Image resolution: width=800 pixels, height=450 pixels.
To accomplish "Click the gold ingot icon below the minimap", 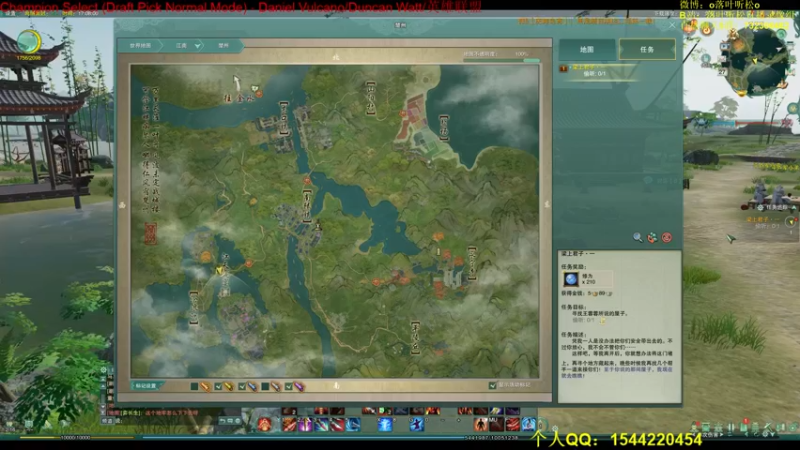I will click(741, 93).
